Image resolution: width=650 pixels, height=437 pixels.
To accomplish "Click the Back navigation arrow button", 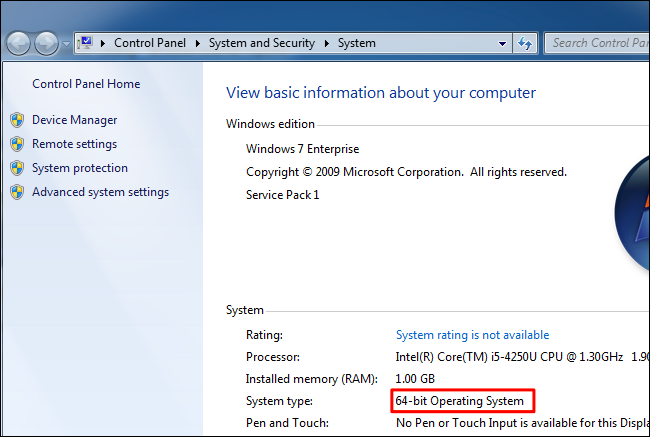I will (x=19, y=44).
